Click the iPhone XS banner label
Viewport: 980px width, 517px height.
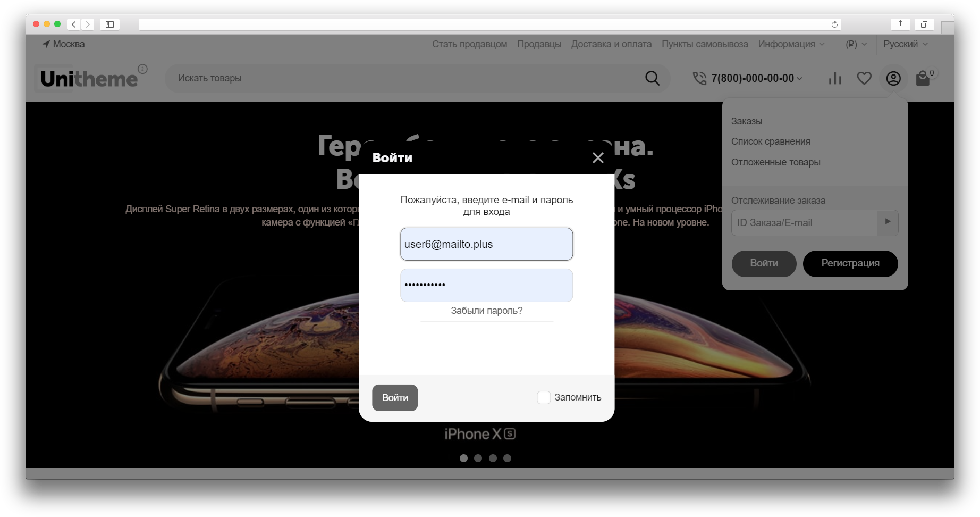480,434
